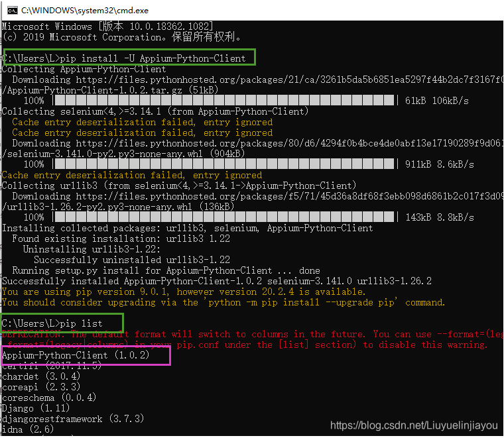Click the 'certifi (2017.11.5)' list entry

52,366
